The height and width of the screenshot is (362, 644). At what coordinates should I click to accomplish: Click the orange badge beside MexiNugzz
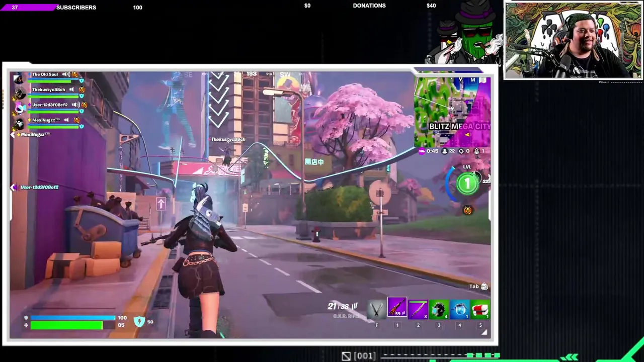pos(76,120)
